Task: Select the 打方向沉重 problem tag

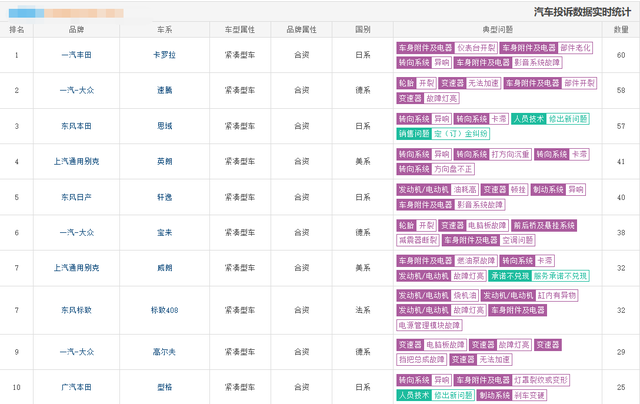Action: [x=510, y=154]
